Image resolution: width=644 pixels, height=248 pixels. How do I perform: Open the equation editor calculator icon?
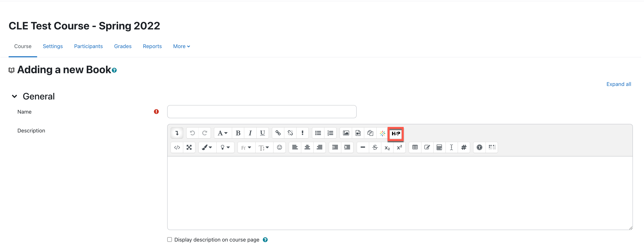(439, 148)
